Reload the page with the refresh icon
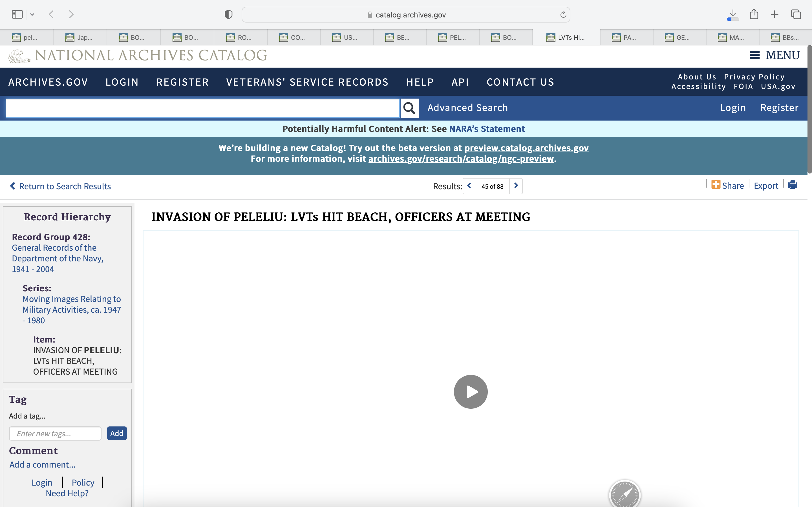Viewport: 812px width, 507px height. pos(563,14)
